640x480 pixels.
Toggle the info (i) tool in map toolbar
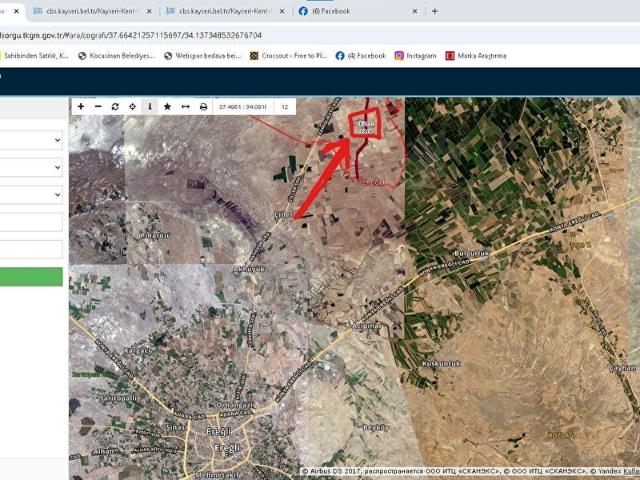pos(150,107)
